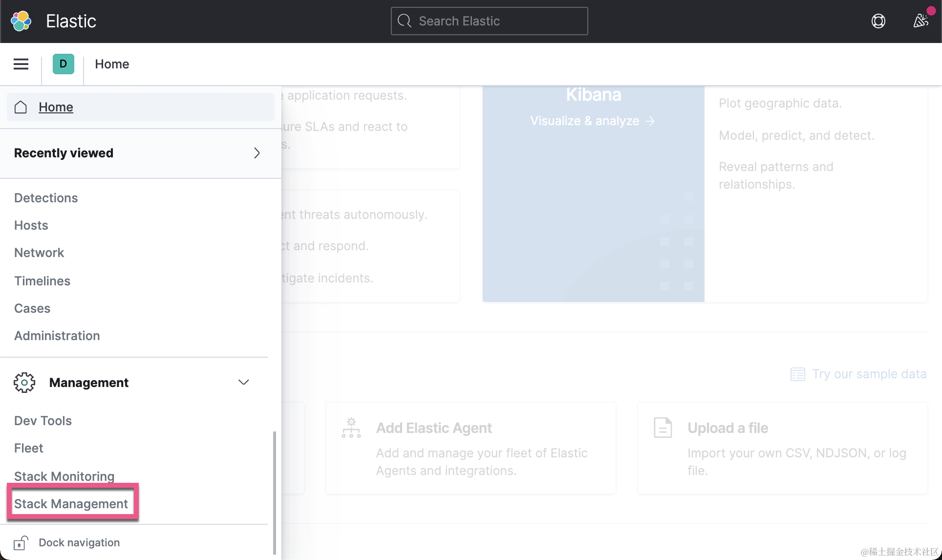Viewport: 942px width, 560px height.
Task: Click the Elastic logo icon
Action: coord(21,21)
